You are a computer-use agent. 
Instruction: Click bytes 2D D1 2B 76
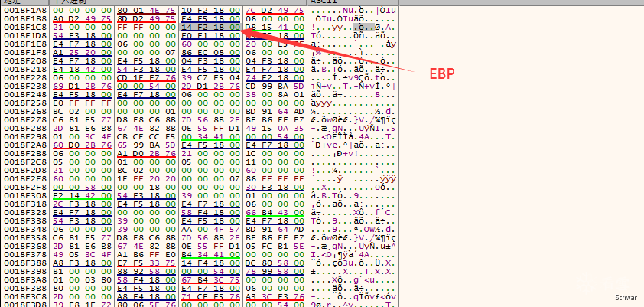210,87
